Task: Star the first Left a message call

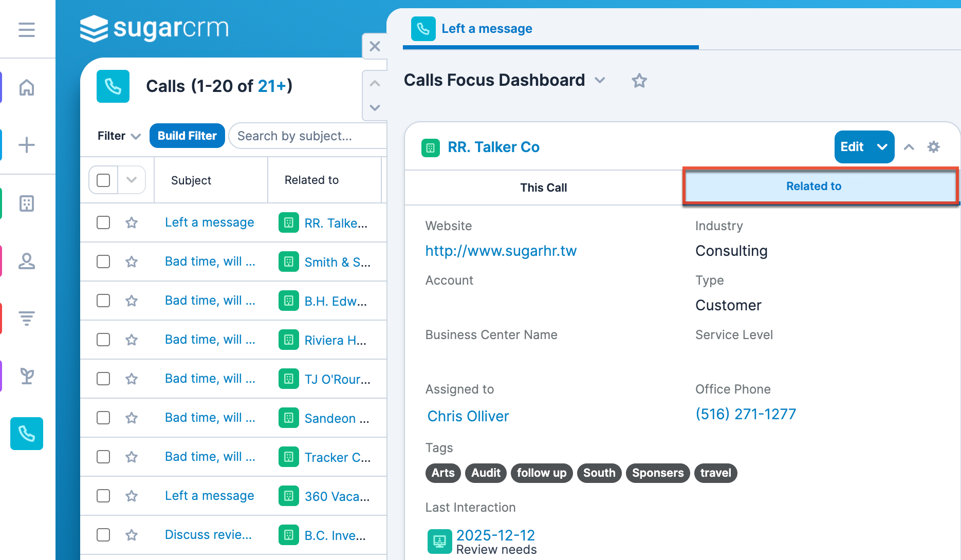Action: pyautogui.click(x=132, y=222)
